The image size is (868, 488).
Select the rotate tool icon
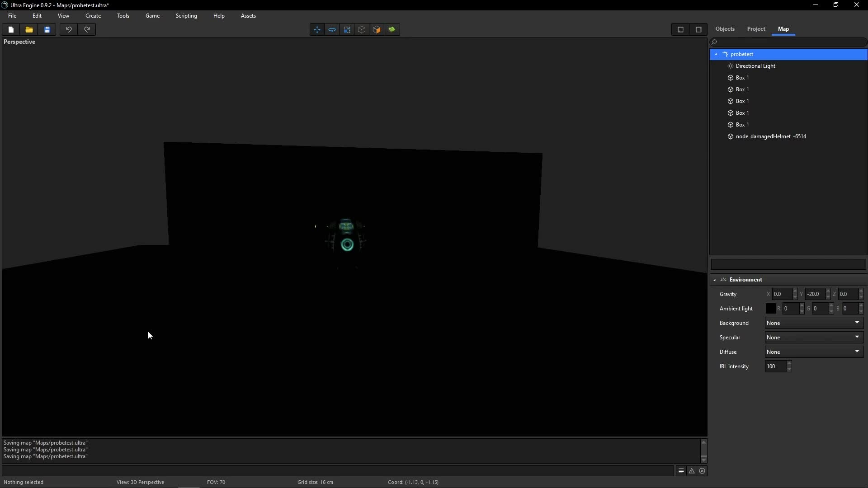pos(332,30)
